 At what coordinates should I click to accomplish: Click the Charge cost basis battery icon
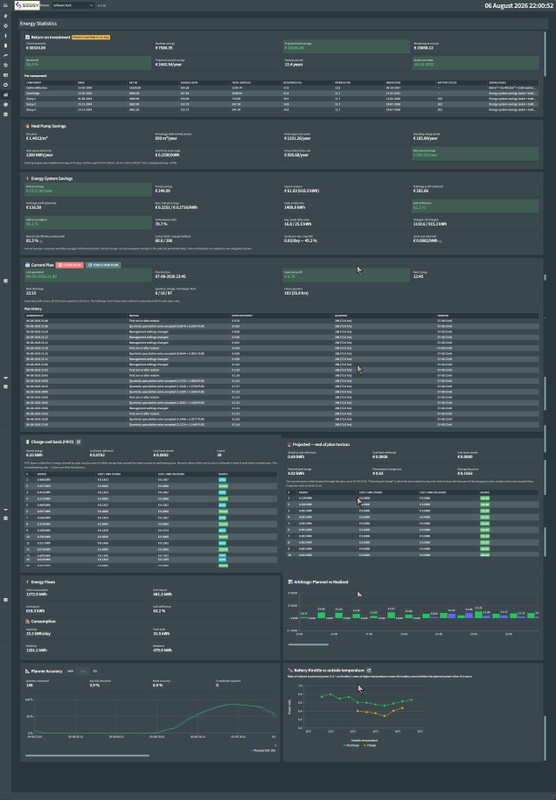tap(28, 442)
